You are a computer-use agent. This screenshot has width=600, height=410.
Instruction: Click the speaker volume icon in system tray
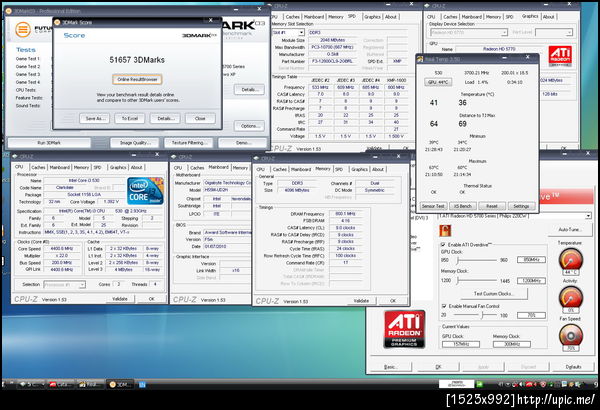coord(521,384)
